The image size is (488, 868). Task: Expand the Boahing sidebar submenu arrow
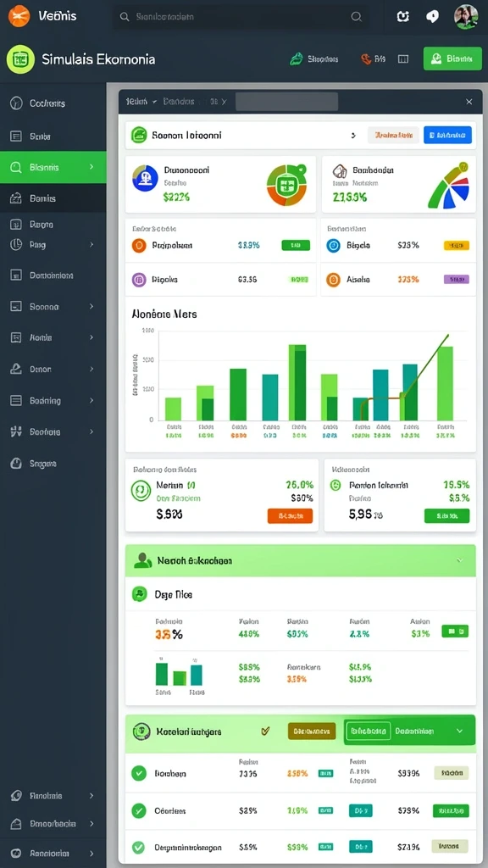click(x=91, y=400)
